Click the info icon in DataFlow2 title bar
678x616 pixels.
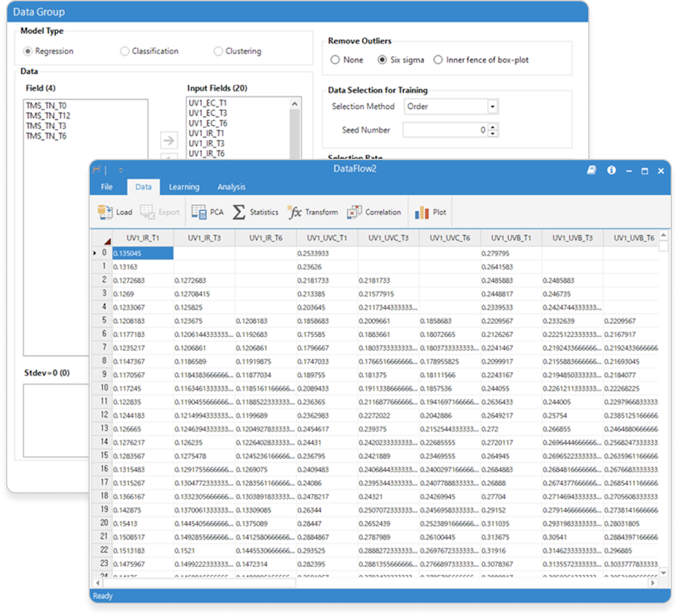pyautogui.click(x=611, y=170)
